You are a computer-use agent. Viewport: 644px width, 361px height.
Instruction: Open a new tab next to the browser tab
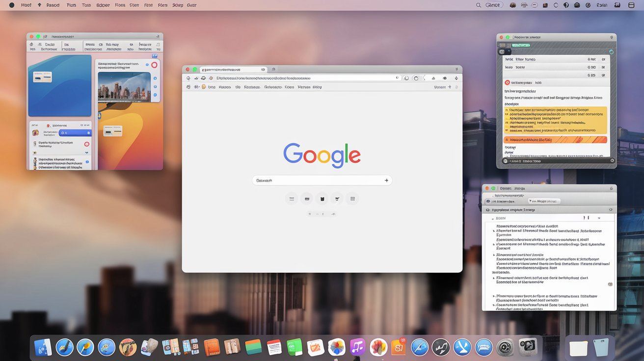(x=274, y=70)
